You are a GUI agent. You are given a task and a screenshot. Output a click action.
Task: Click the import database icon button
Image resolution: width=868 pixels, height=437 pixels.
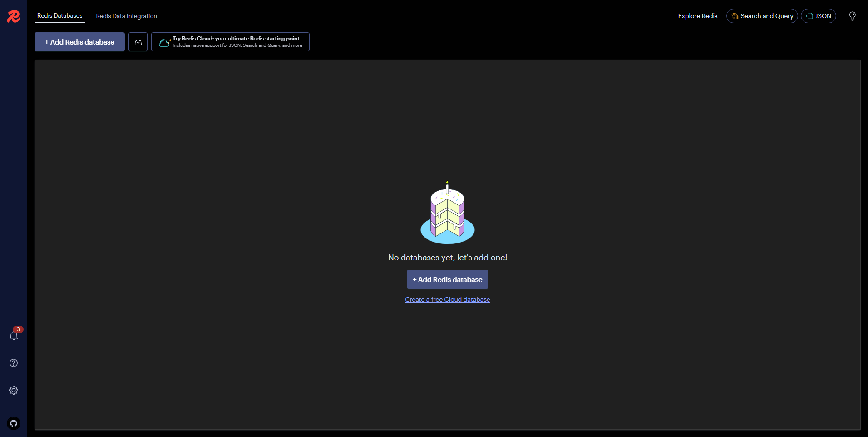pos(138,42)
